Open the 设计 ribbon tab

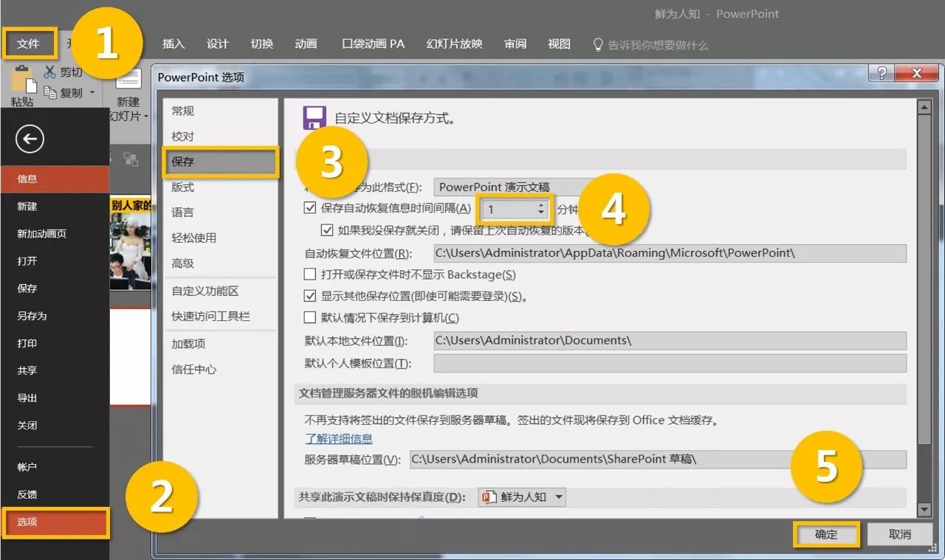(218, 44)
